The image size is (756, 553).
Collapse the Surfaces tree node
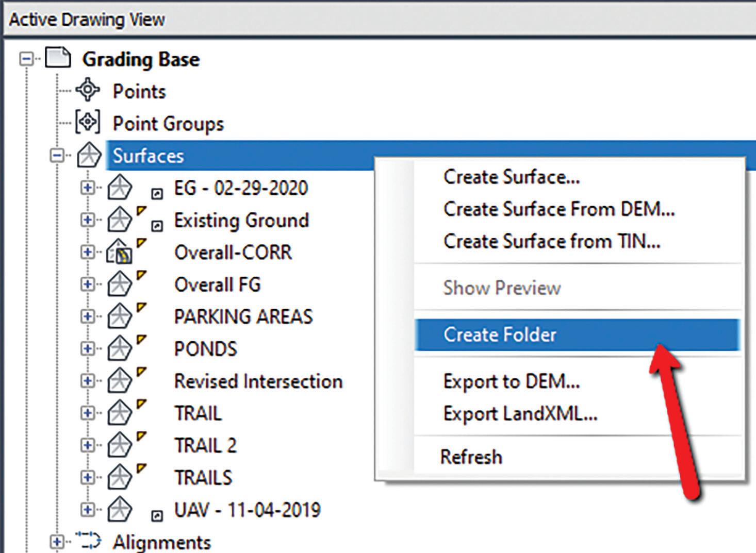coord(57,155)
